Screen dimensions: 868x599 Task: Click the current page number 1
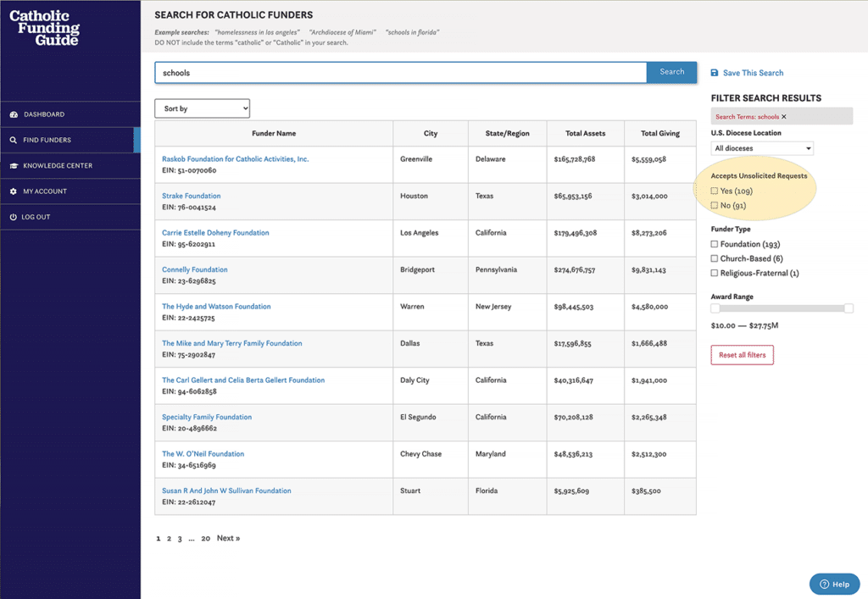159,539
